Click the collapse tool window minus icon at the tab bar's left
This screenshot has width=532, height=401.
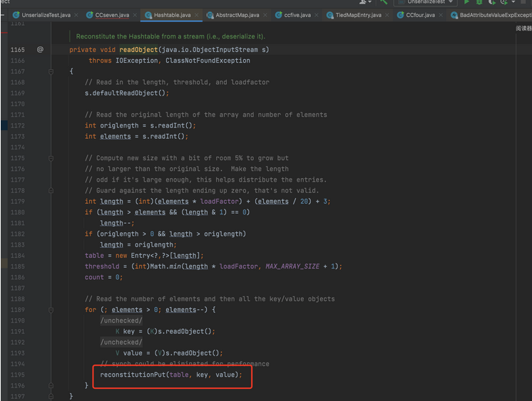pyautogui.click(x=2, y=15)
